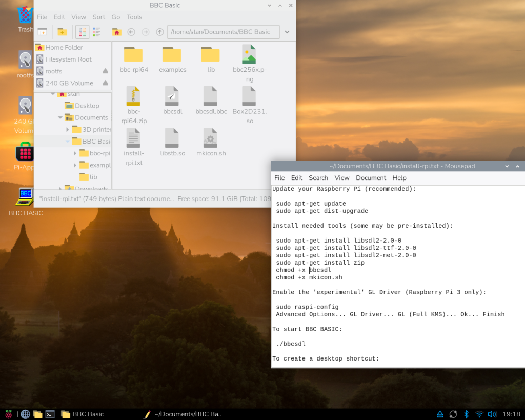Select Filesystem Root in places list

coord(68,59)
